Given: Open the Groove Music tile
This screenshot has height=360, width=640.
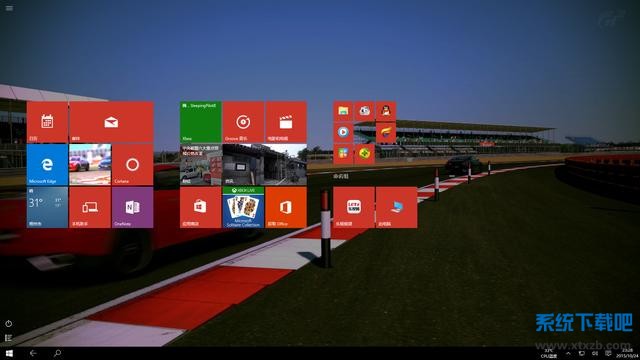Looking at the screenshot, I should pos(243,122).
